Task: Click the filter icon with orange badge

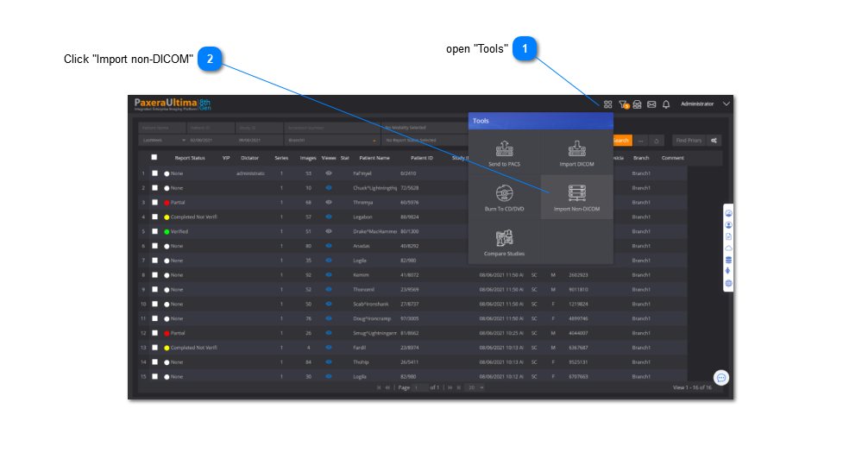Action: pos(623,104)
